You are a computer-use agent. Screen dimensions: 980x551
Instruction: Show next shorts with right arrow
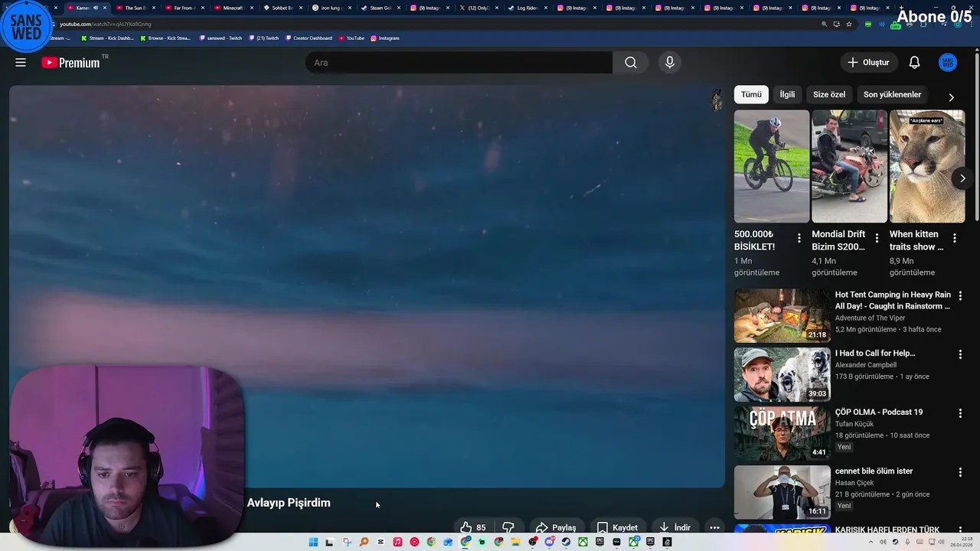pyautogui.click(x=962, y=178)
